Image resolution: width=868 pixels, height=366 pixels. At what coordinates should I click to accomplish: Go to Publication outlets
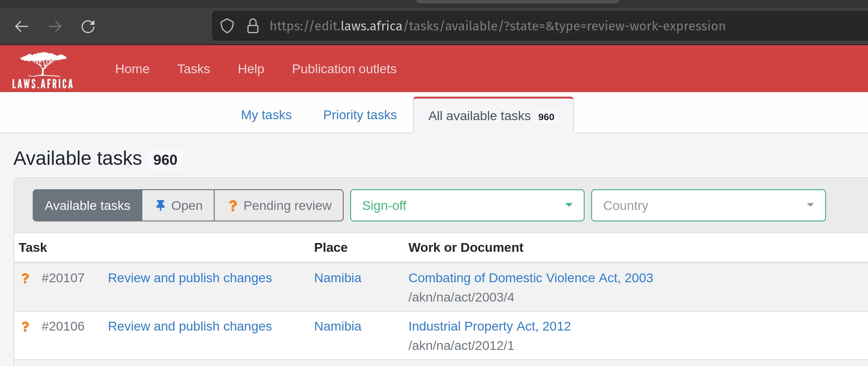click(344, 69)
